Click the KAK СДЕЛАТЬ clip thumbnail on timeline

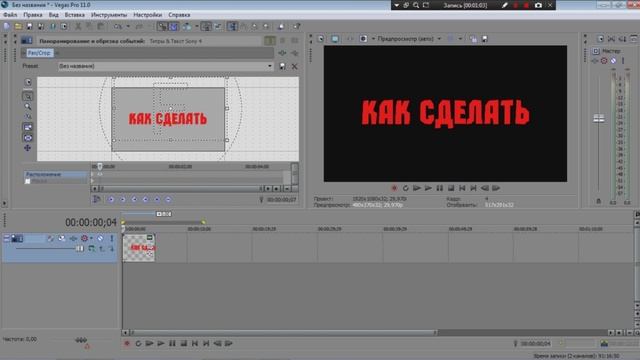coord(139,248)
